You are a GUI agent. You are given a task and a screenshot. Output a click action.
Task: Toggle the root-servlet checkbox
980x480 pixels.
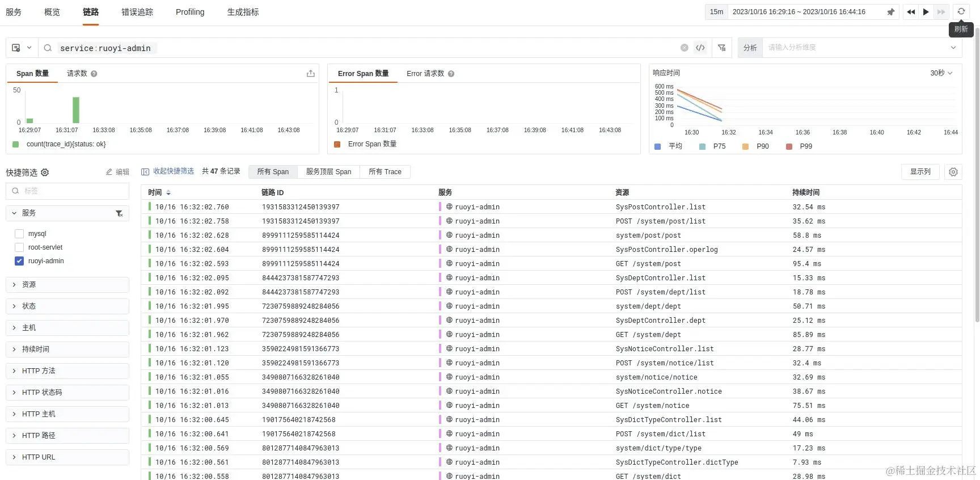(x=19, y=247)
